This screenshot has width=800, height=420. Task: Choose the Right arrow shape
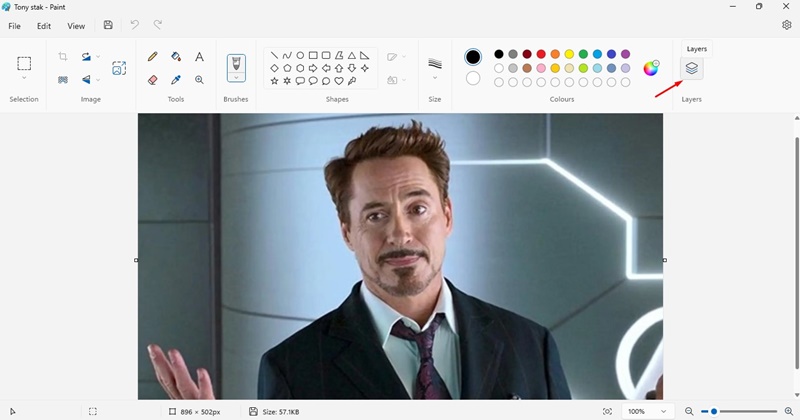(x=313, y=68)
